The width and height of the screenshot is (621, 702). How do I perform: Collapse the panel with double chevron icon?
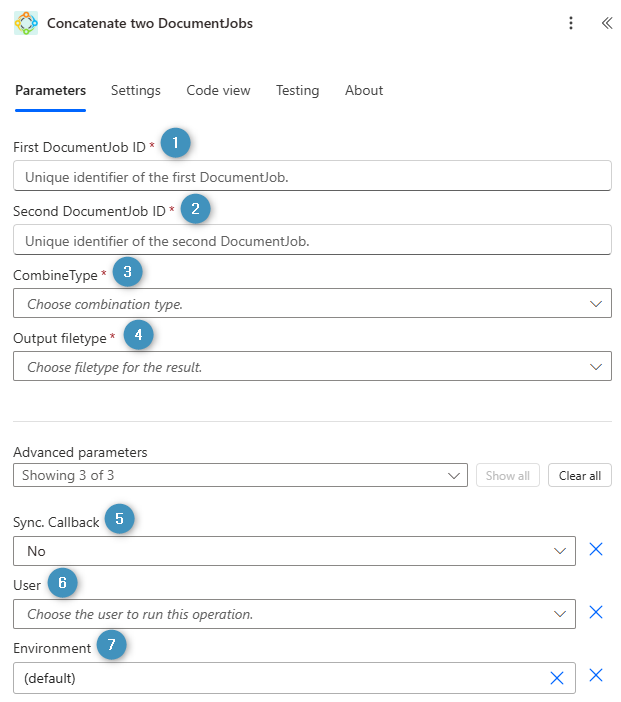[606, 24]
